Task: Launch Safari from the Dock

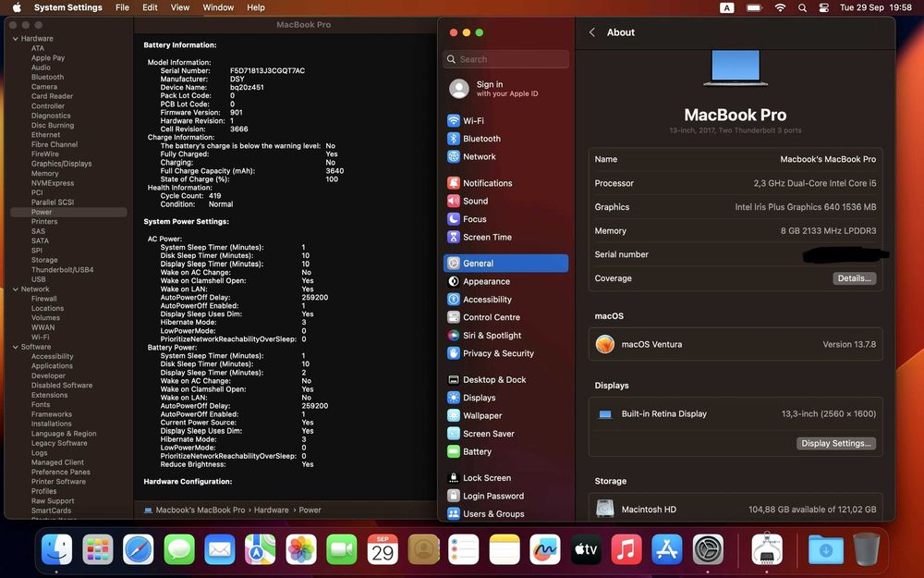Action: tap(139, 549)
